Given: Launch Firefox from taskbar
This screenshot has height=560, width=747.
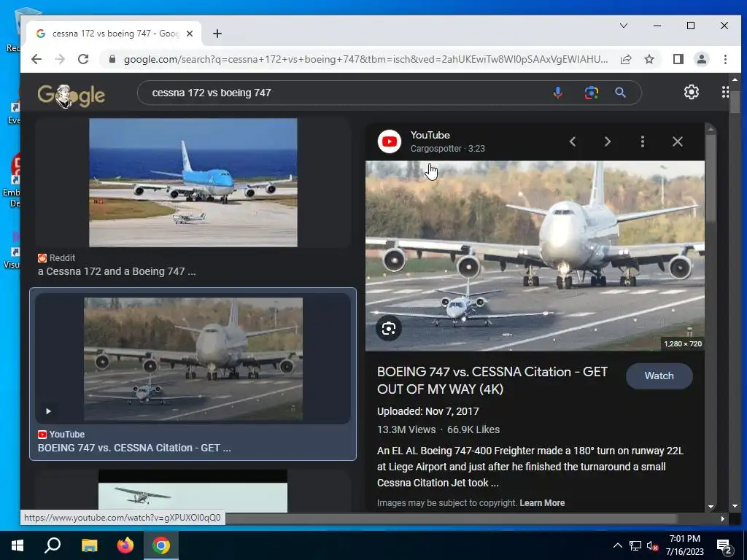Looking at the screenshot, I should 125,545.
